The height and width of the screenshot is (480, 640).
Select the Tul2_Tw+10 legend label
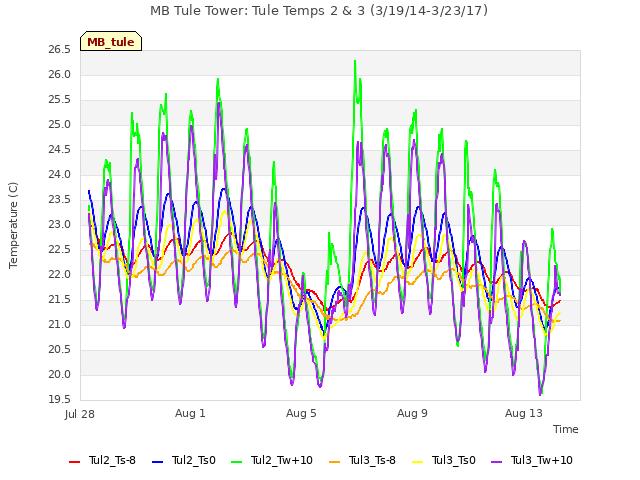pos(282,460)
